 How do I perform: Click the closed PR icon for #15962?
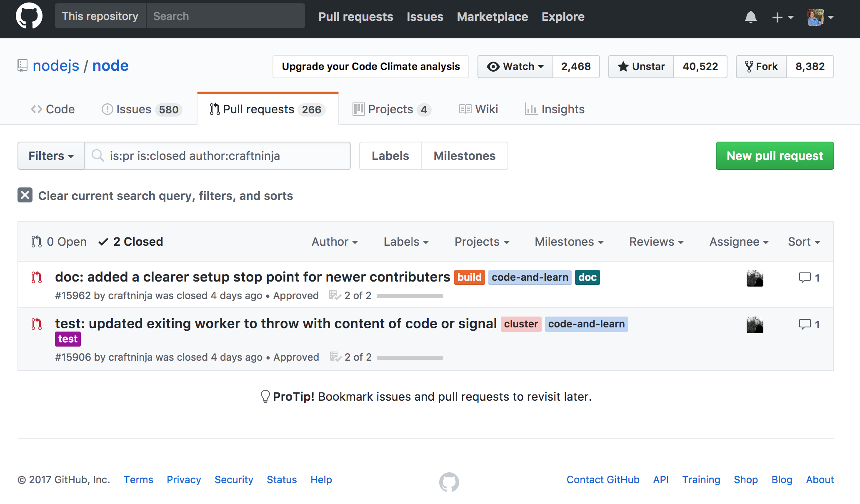37,277
